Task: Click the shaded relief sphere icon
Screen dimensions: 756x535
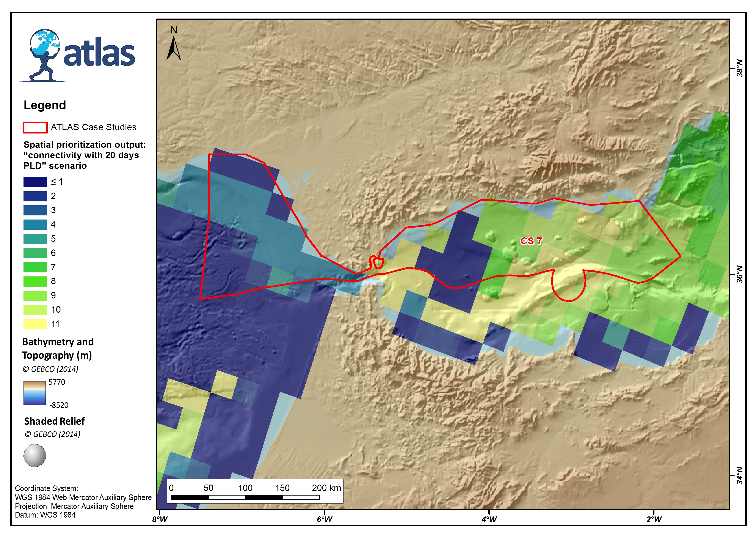Action: pos(35,456)
